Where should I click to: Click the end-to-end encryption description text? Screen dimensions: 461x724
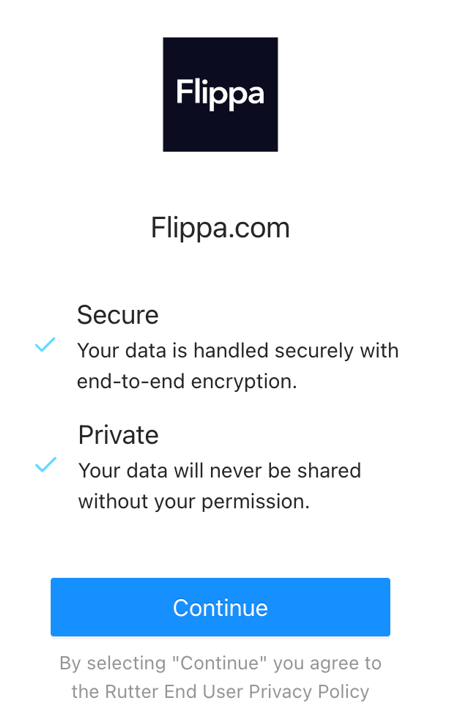[238, 366]
